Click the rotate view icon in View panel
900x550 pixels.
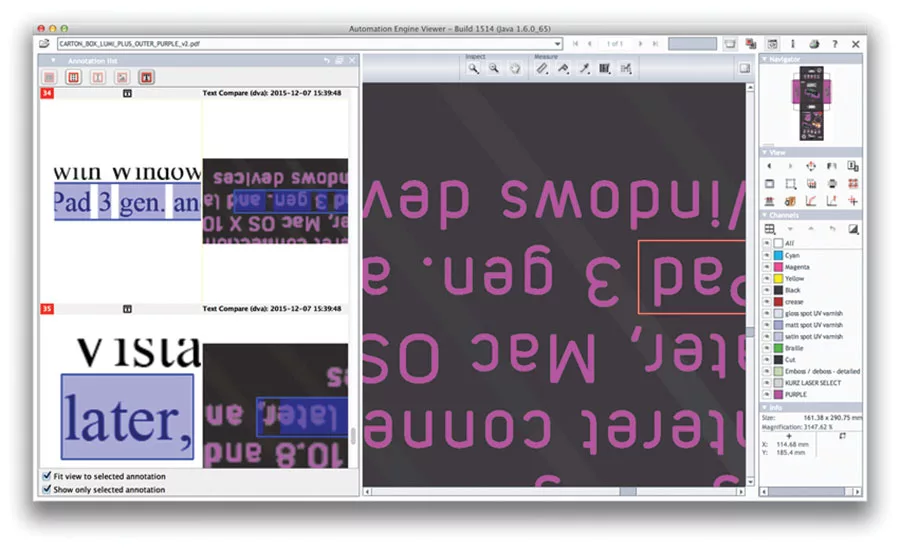810,166
